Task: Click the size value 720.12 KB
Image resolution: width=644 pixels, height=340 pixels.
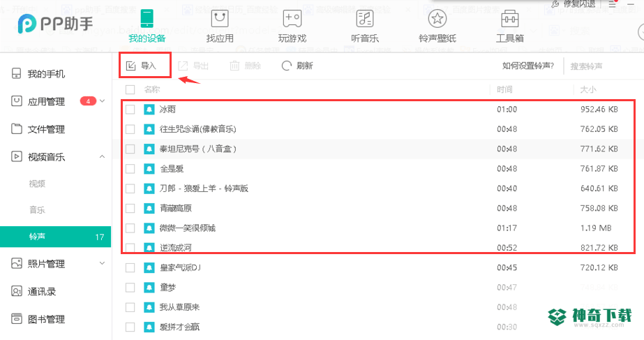Action: coord(599,267)
